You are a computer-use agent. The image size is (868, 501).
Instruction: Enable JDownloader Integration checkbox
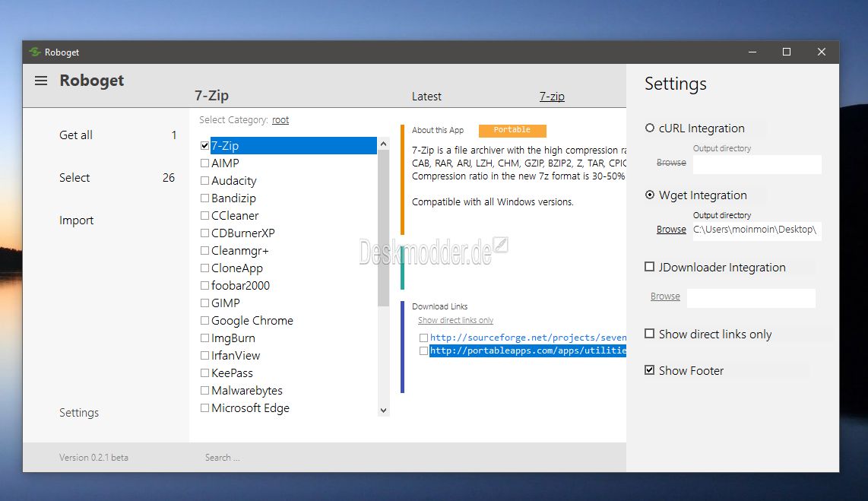pos(650,267)
